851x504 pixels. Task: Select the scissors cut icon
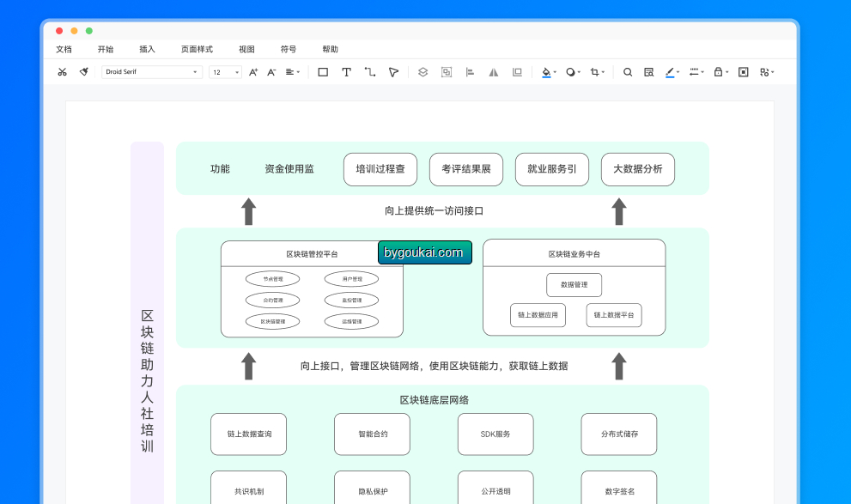[x=63, y=72]
